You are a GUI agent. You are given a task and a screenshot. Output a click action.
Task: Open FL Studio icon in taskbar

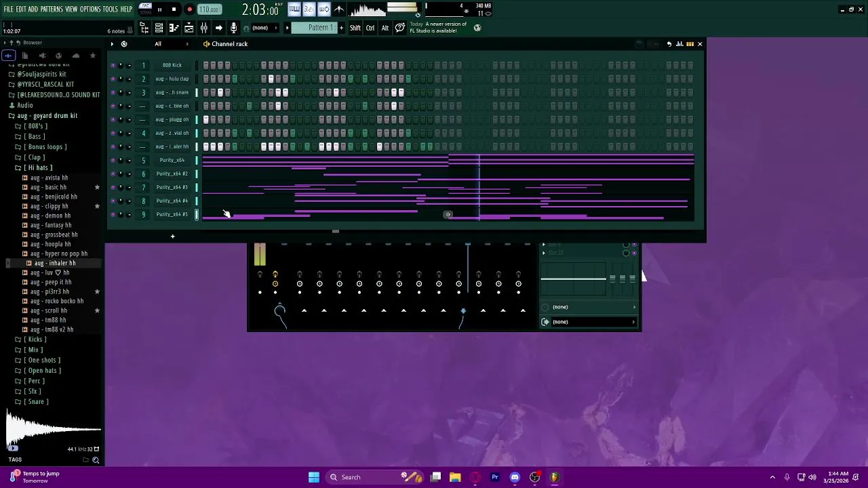(554, 477)
